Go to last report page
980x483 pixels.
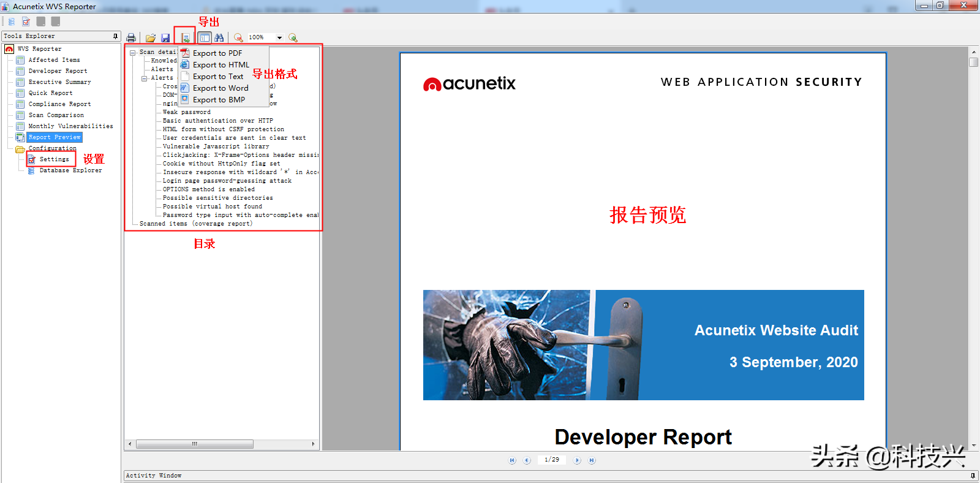coord(592,460)
